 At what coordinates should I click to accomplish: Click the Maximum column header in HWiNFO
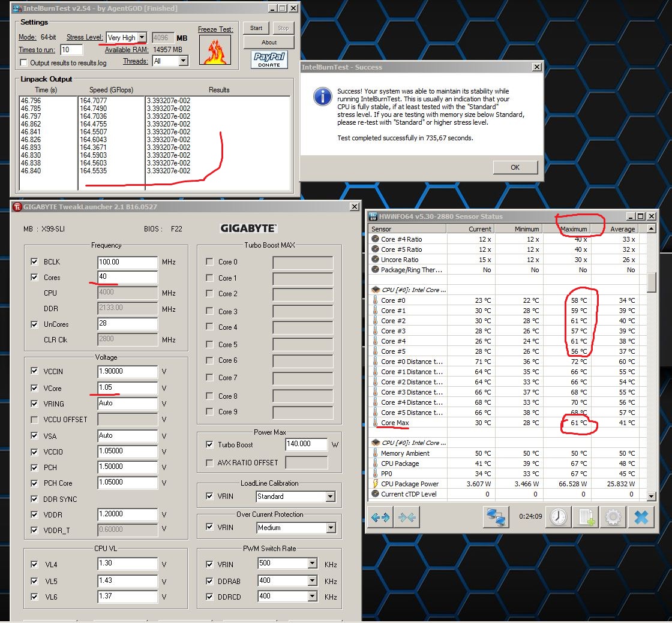pos(566,229)
